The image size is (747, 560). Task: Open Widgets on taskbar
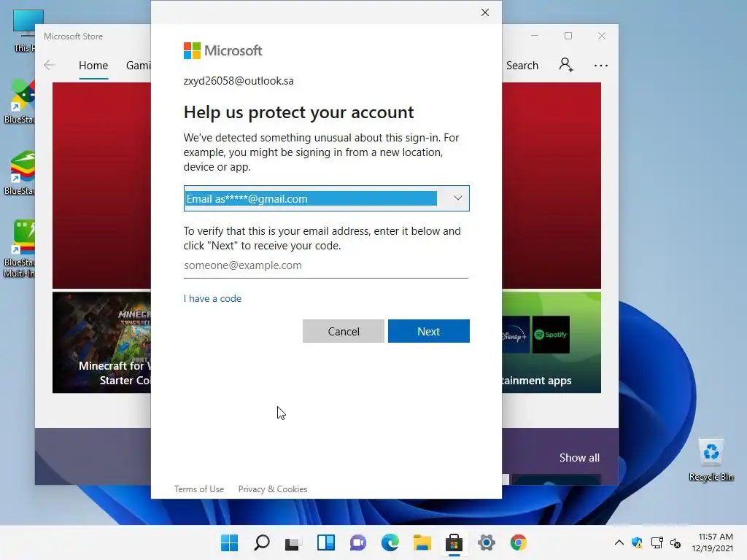point(326,542)
